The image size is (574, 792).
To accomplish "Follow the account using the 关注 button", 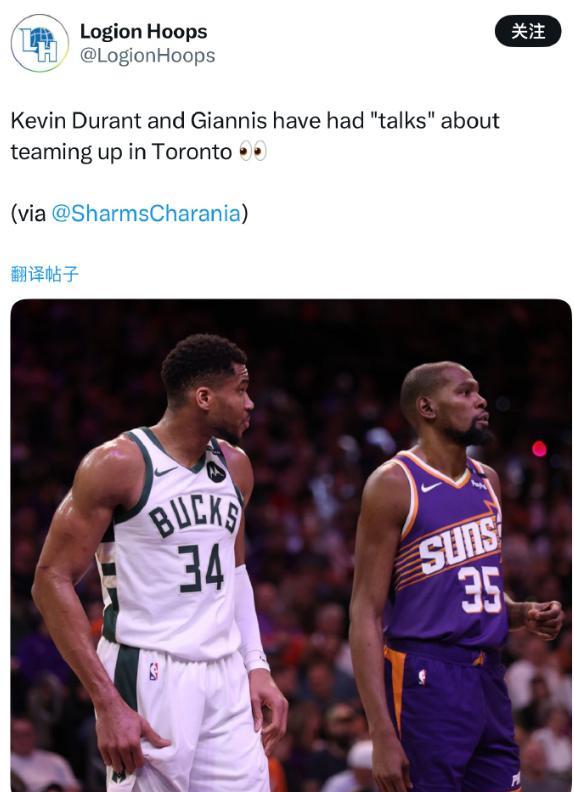I will click(528, 31).
